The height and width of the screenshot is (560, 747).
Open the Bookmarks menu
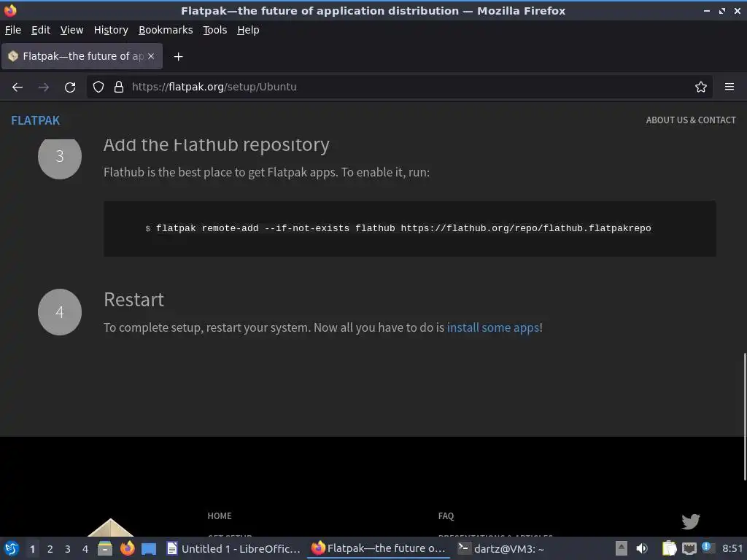coord(166,30)
